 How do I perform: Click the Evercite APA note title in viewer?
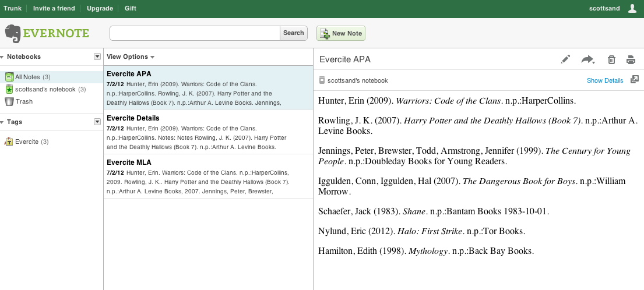(x=345, y=59)
